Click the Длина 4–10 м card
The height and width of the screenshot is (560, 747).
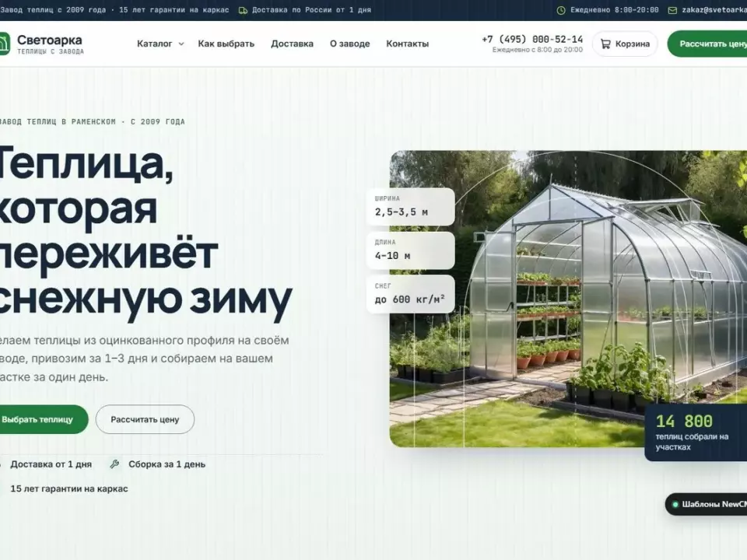click(x=410, y=250)
